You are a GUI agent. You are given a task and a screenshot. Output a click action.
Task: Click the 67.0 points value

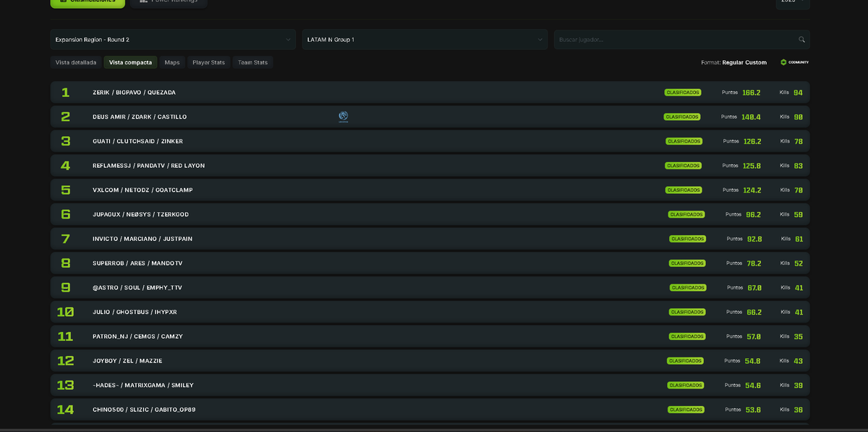[x=754, y=287]
